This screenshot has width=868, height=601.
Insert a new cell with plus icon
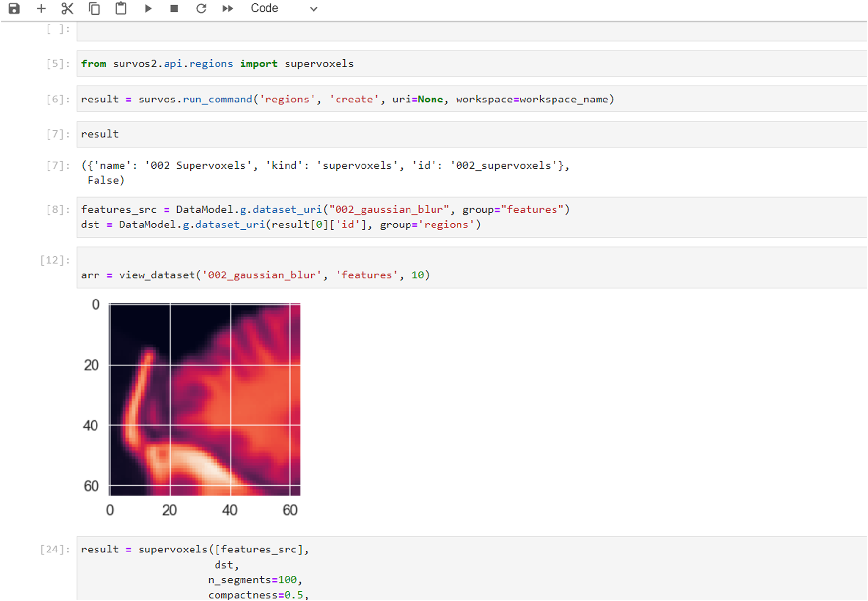[x=41, y=9]
